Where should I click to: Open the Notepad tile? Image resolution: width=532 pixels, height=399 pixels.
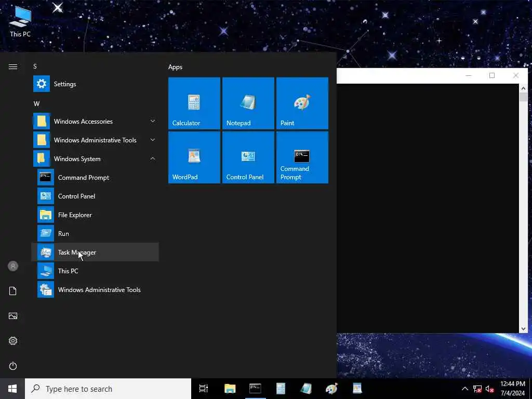tap(248, 103)
